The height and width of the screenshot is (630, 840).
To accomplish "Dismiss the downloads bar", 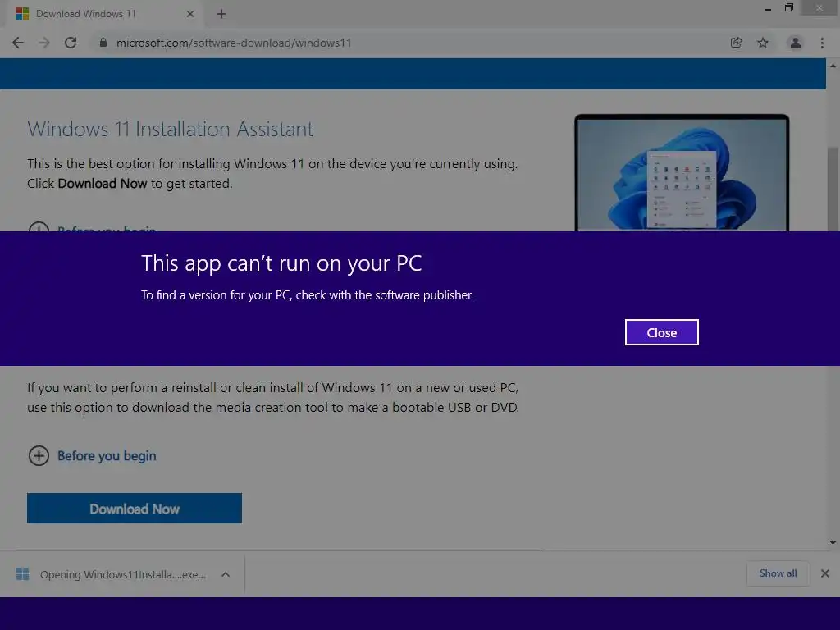I will pyautogui.click(x=825, y=573).
